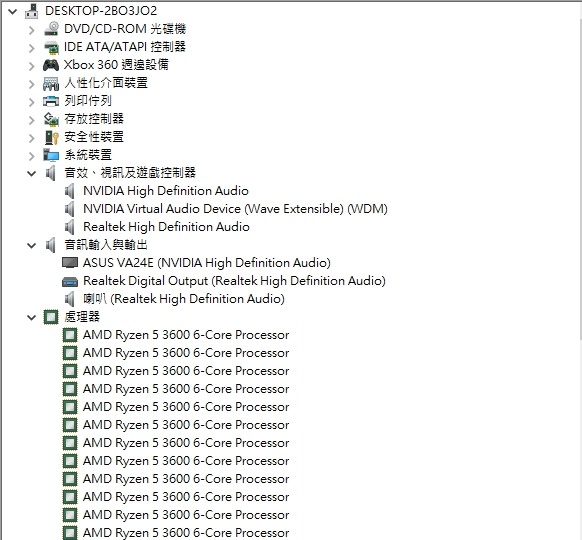Click the 安全性裝置 key icon
This screenshot has height=540, width=582.
51,137
